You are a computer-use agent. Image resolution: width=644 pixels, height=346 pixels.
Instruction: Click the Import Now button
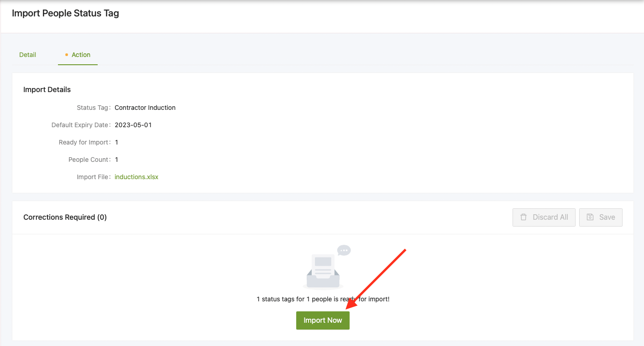tap(322, 320)
